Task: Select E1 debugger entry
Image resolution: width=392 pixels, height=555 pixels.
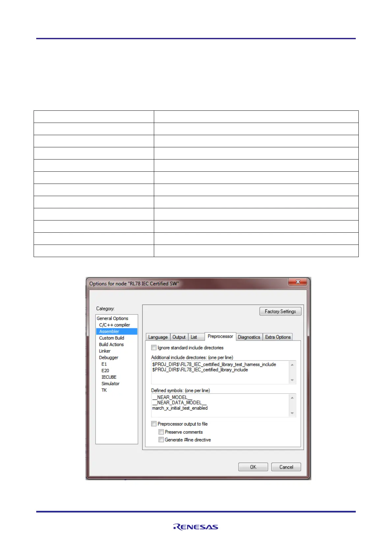Action: [x=104, y=364]
